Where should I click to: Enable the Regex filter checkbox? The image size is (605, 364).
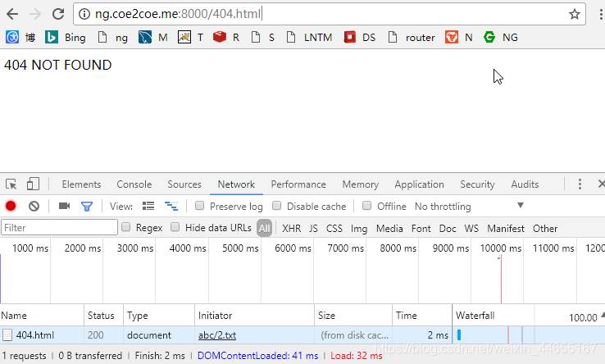(125, 227)
